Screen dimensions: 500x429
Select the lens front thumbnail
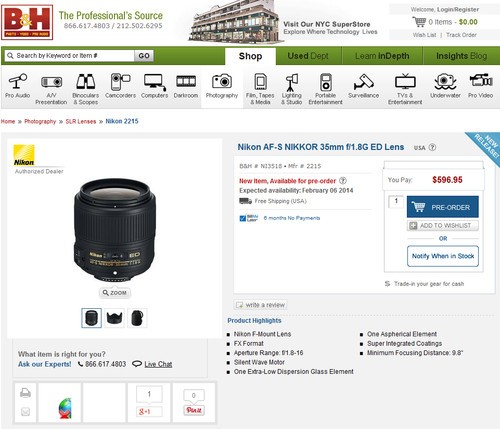click(91, 318)
